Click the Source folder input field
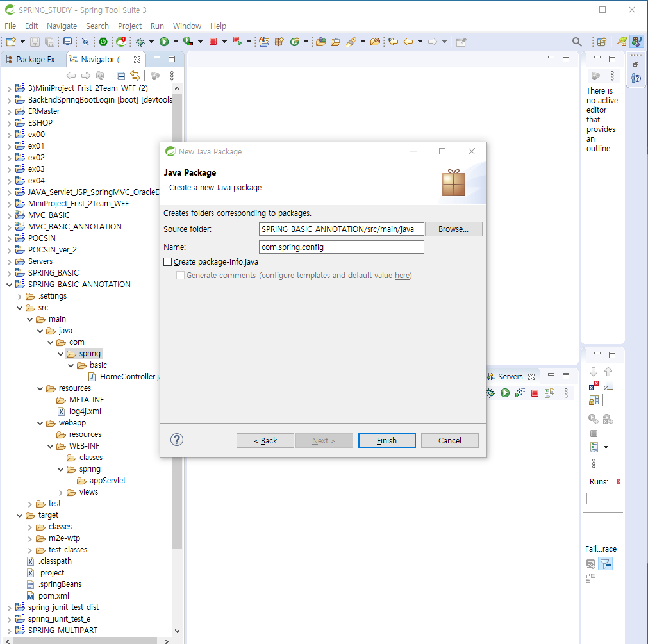The width and height of the screenshot is (648, 644). (342, 229)
